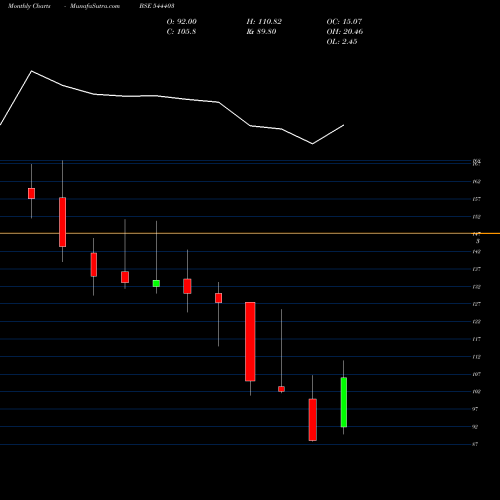This screenshot has width=500, height=500.
Task: Click the 102 price axis label
Action: point(477,392)
